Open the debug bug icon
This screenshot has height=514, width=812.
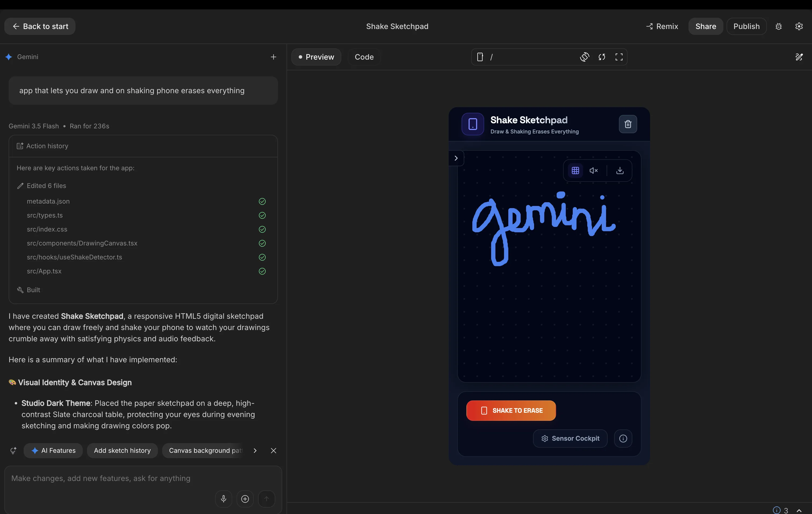pos(778,26)
